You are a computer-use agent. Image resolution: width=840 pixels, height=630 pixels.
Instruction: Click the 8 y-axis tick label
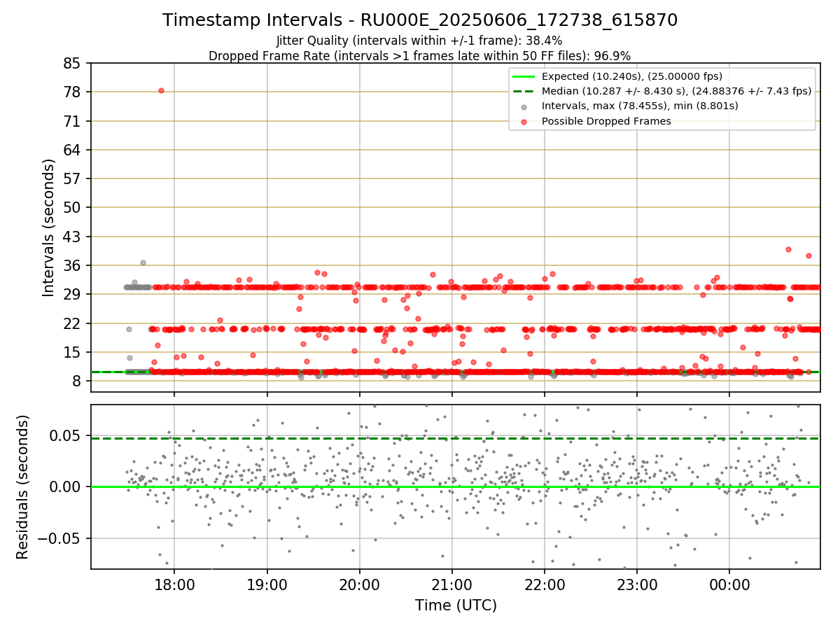pyautogui.click(x=76, y=381)
